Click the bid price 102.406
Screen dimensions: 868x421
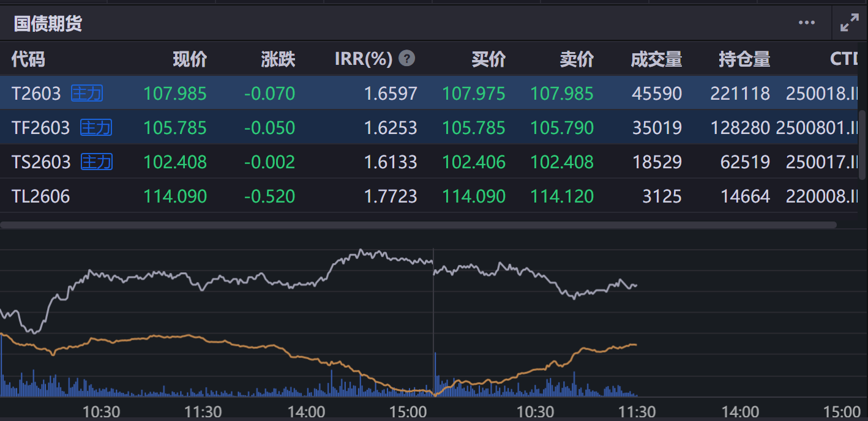pos(474,162)
